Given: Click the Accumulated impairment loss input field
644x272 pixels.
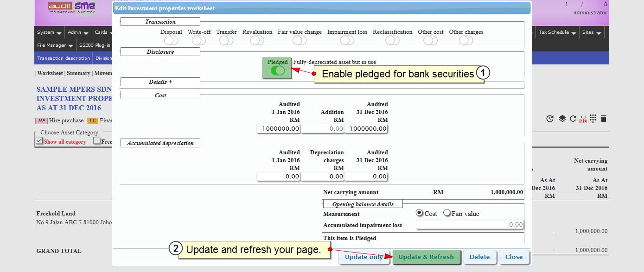Looking at the screenshot, I should pos(470,225).
